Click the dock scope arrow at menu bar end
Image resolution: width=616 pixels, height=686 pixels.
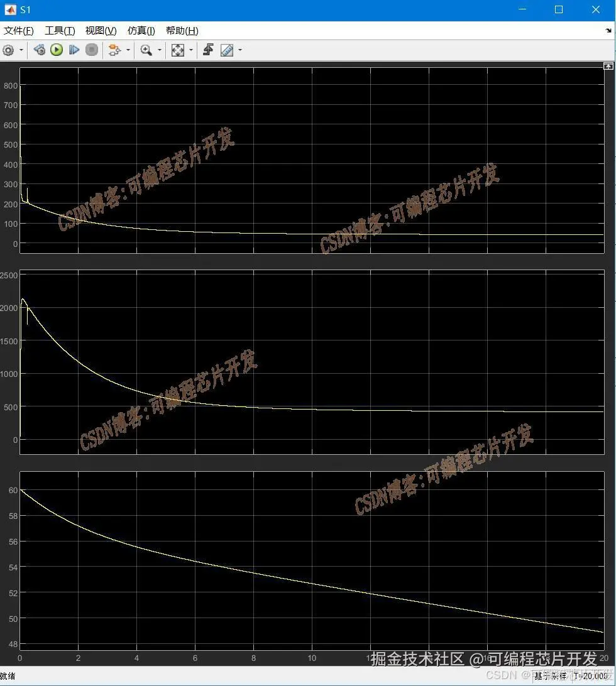pyautogui.click(x=608, y=31)
